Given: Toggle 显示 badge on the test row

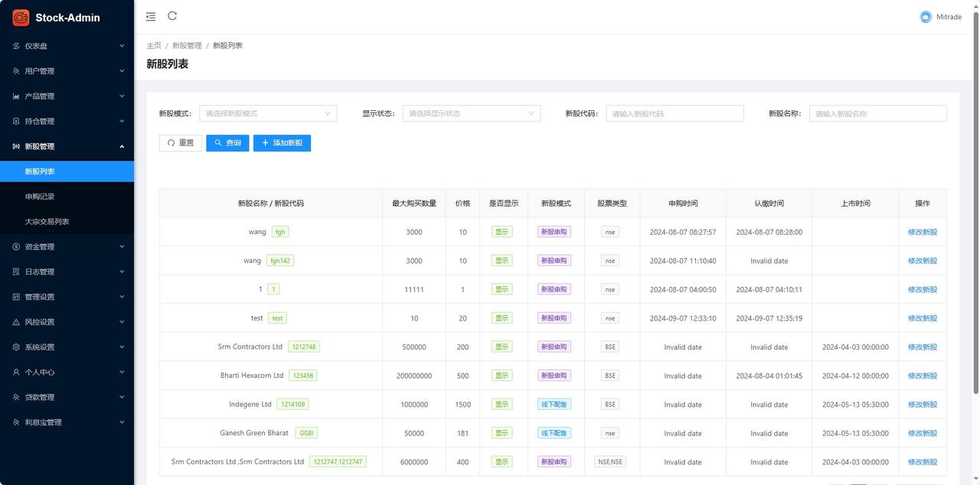Looking at the screenshot, I should coord(501,317).
